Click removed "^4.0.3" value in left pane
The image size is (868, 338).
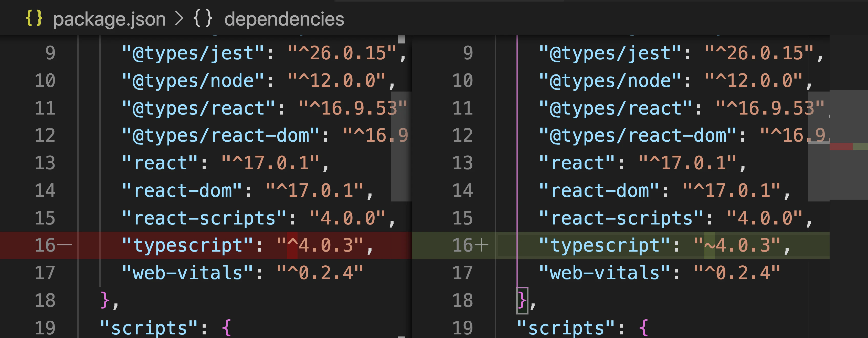coord(320,245)
